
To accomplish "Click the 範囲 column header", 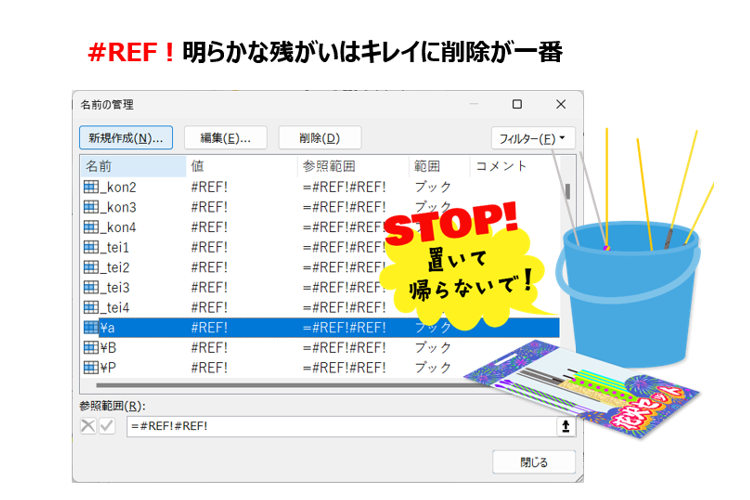I will click(x=440, y=166).
